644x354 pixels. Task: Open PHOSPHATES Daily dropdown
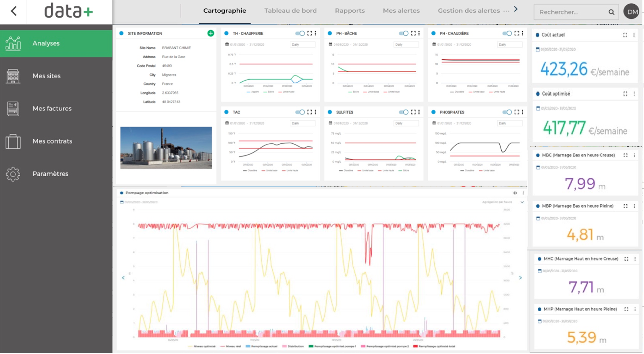[510, 123]
